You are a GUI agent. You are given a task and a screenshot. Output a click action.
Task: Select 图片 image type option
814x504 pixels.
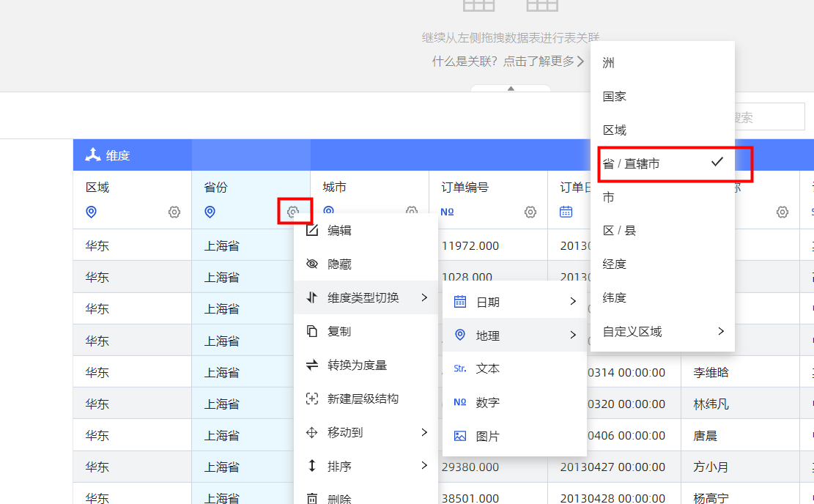[x=487, y=436]
